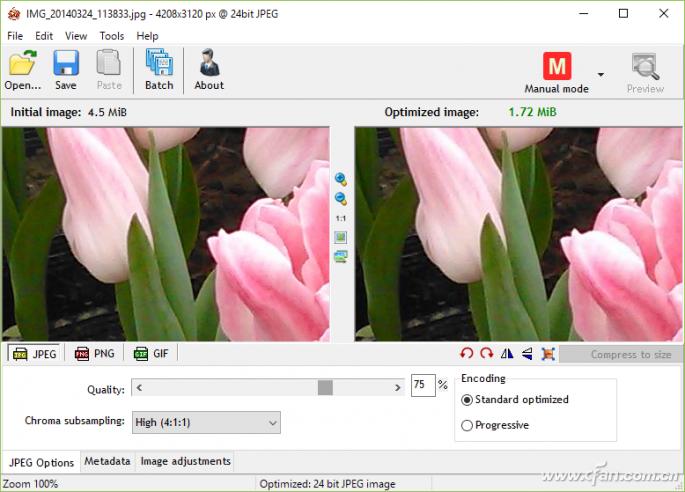The image size is (685, 492).
Task: Click the Quality slider handle
Action: click(325, 387)
